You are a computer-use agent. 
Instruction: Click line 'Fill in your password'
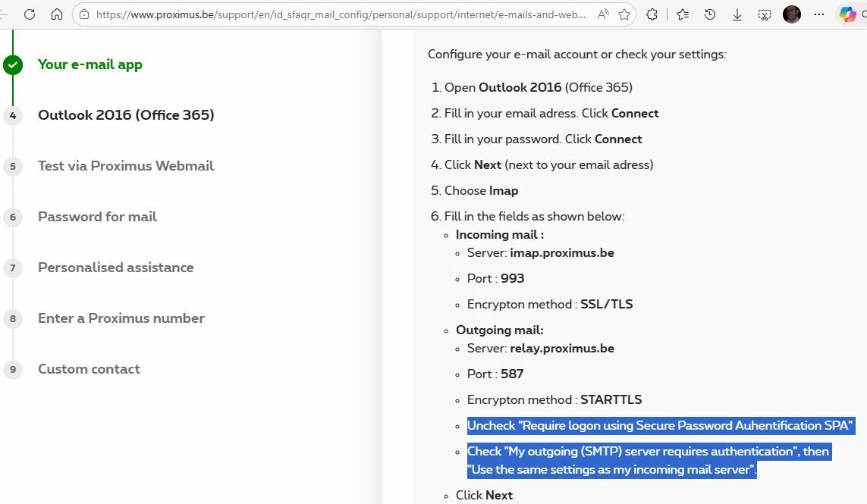pyautogui.click(x=543, y=139)
